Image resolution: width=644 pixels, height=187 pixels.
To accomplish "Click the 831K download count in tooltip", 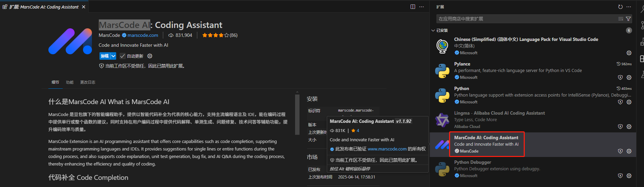I will point(338,130).
